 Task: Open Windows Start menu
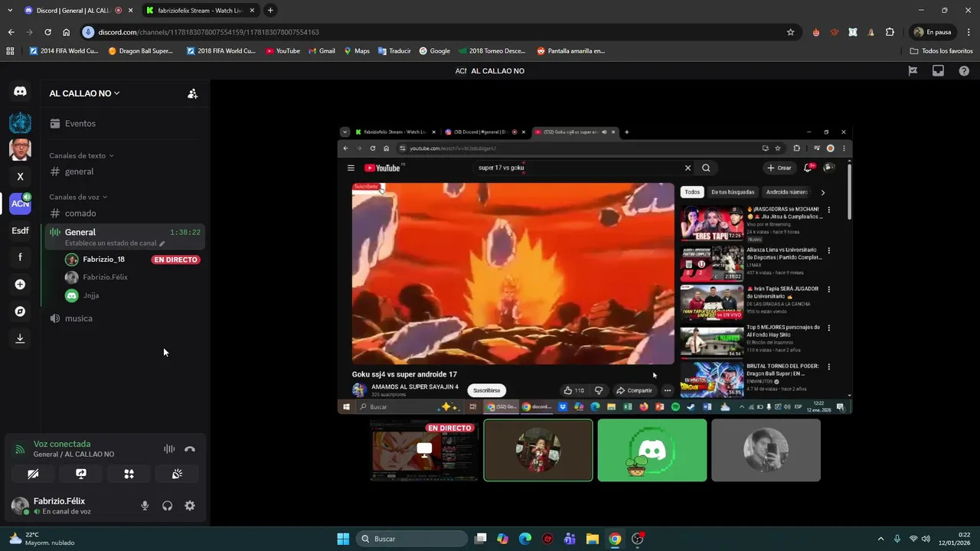tap(343, 539)
